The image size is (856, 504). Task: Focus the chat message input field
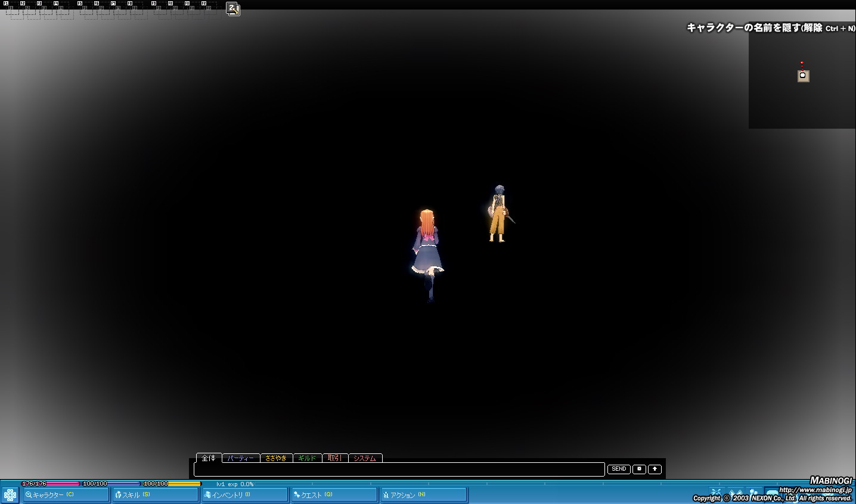pos(399,469)
